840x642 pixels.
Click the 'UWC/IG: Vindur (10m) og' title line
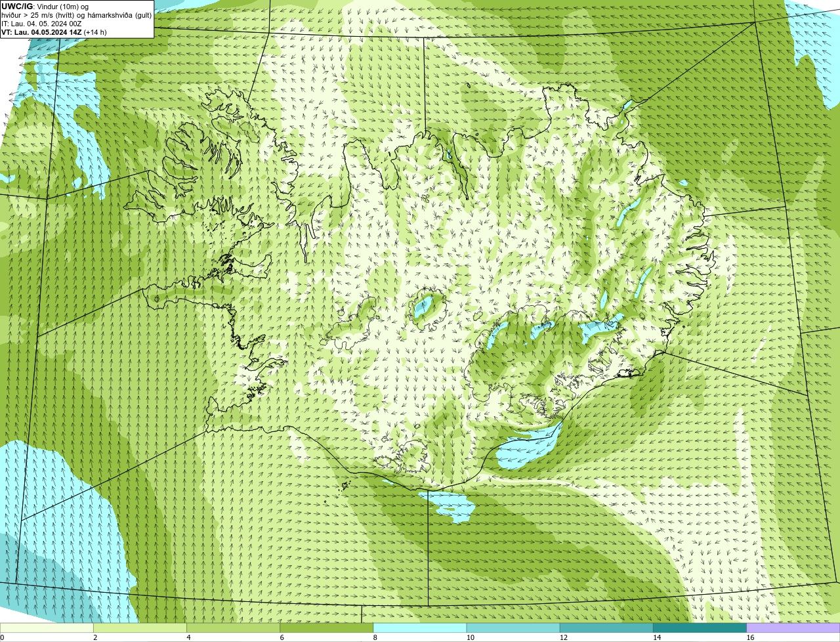[45, 7]
